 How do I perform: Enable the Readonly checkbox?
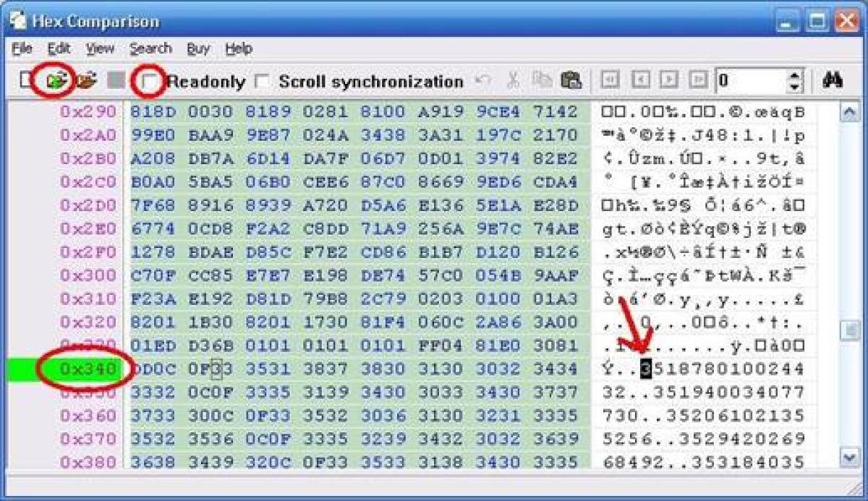pyautogui.click(x=152, y=81)
